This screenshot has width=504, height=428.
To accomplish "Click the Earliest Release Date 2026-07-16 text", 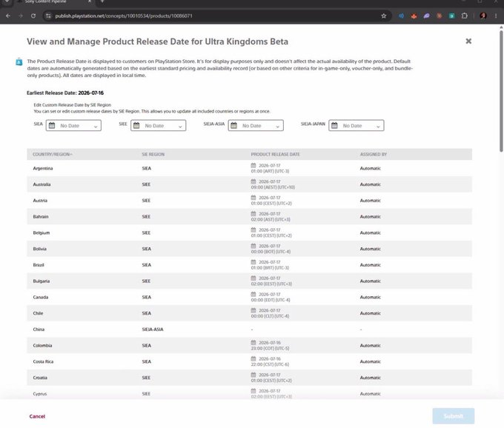I will 65,93.
